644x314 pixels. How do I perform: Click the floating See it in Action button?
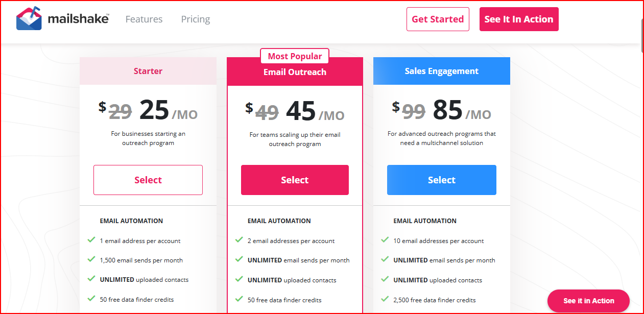coord(588,301)
